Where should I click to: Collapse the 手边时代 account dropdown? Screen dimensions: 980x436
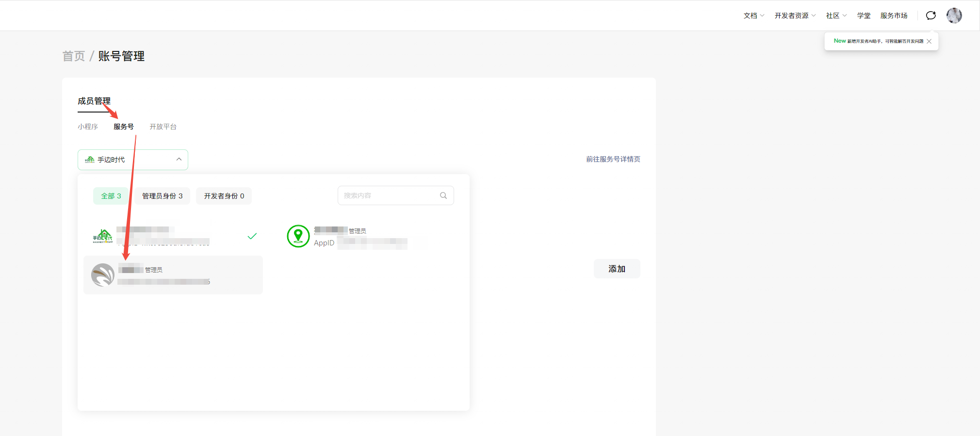click(x=179, y=160)
